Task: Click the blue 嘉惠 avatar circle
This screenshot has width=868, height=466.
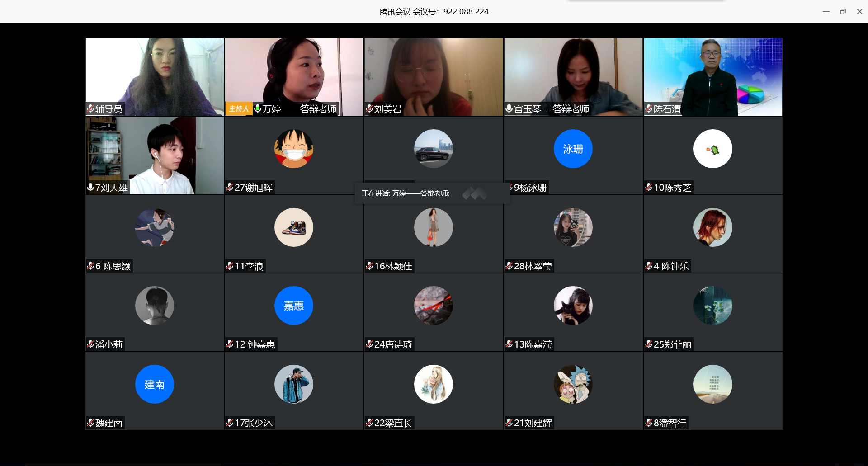Action: (x=293, y=306)
